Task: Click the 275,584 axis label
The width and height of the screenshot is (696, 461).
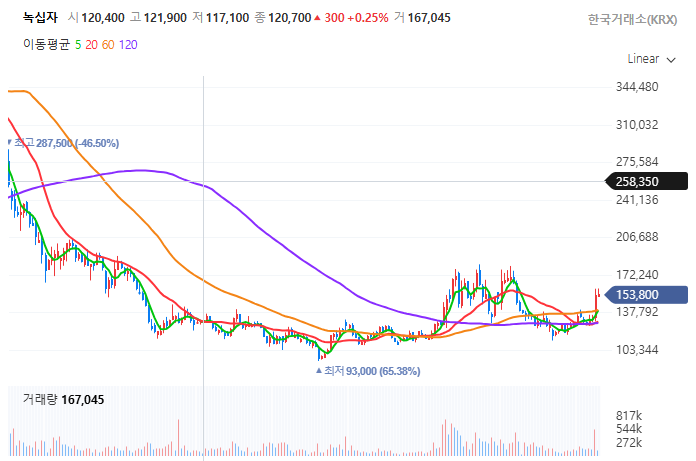Action: tap(637, 162)
